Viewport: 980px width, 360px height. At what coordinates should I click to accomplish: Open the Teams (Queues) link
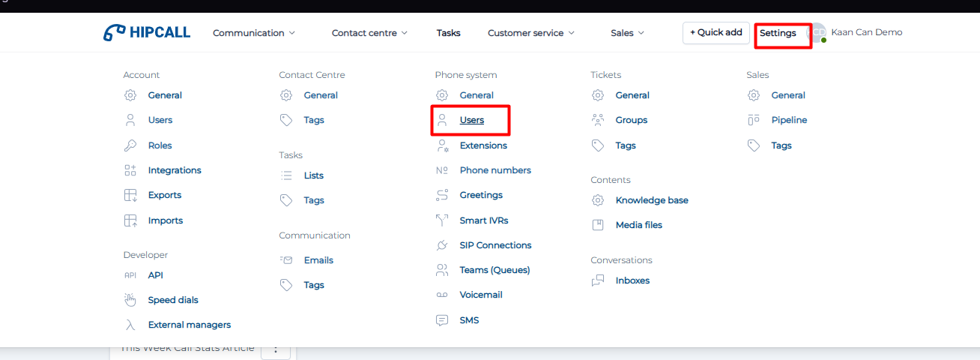point(494,270)
